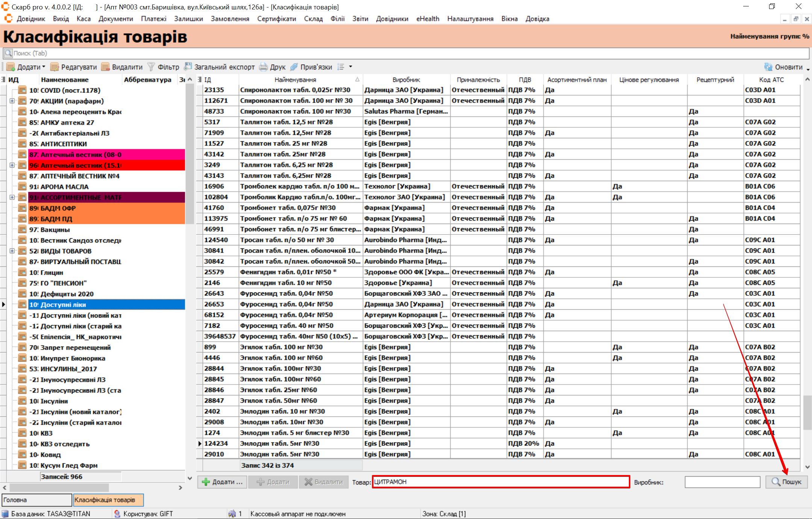
Task: Click the Додати toolbar icon
Action: (x=11, y=67)
